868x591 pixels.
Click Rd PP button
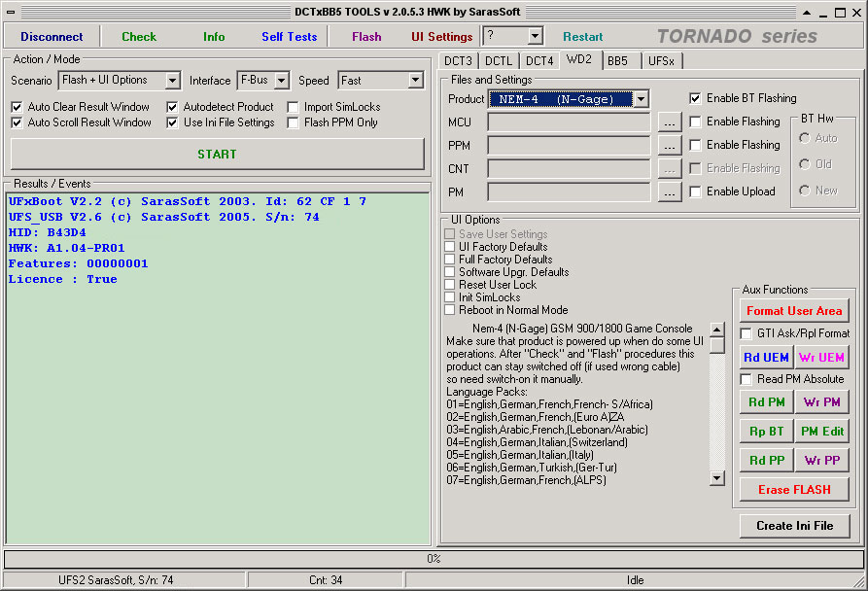pos(767,461)
